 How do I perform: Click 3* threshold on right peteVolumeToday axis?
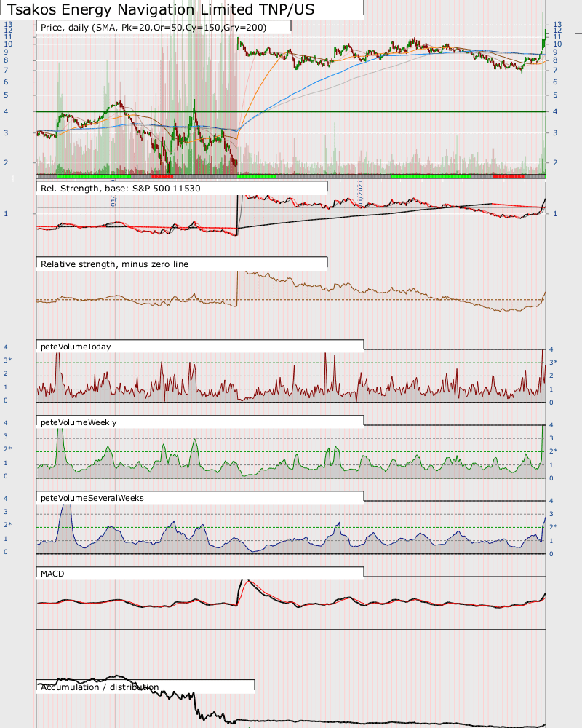tap(553, 362)
